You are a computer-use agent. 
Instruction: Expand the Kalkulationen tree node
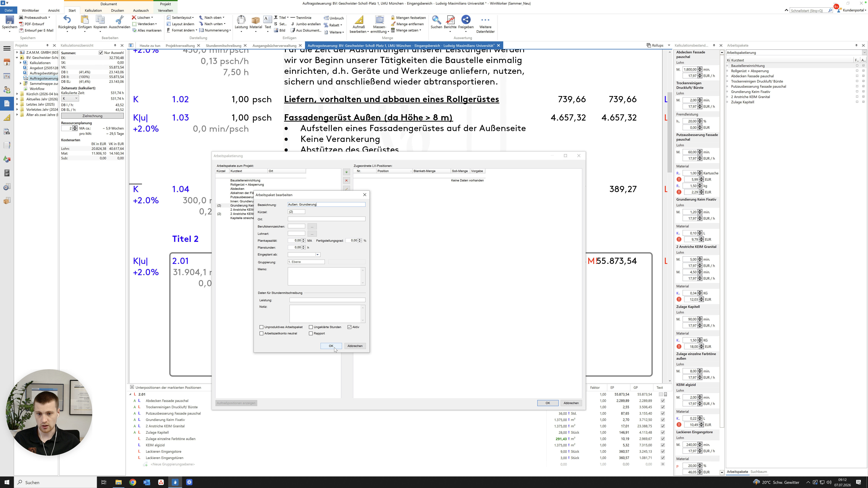click(x=20, y=63)
